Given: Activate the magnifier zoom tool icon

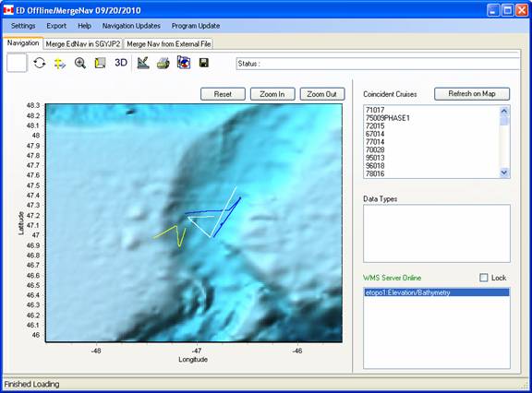Looking at the screenshot, I should pyautogui.click(x=80, y=63).
